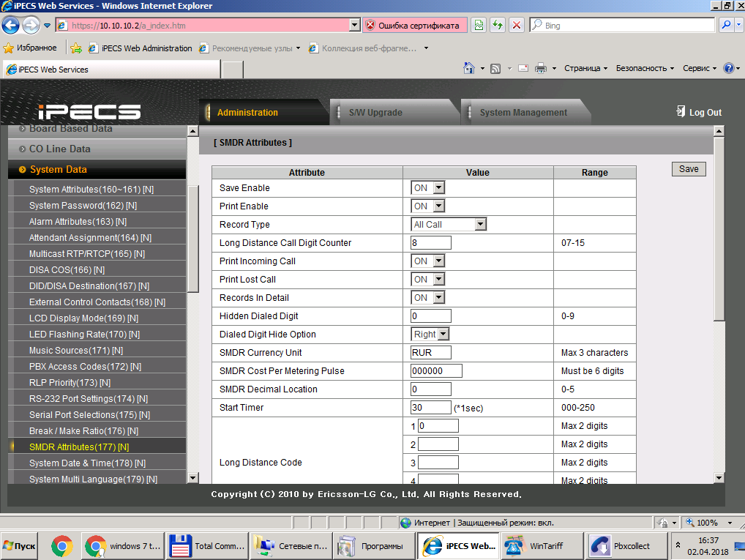The image size is (745, 560).
Task: Click the Bing search magnifier icon
Action: tap(725, 26)
